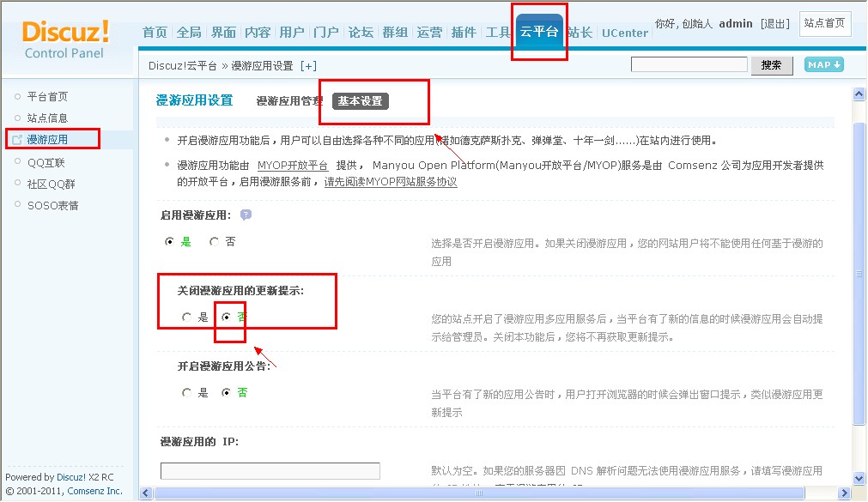The width and height of the screenshot is (868, 502).
Task: Click the horizontal scrollbar thumb
Action: coord(479,493)
